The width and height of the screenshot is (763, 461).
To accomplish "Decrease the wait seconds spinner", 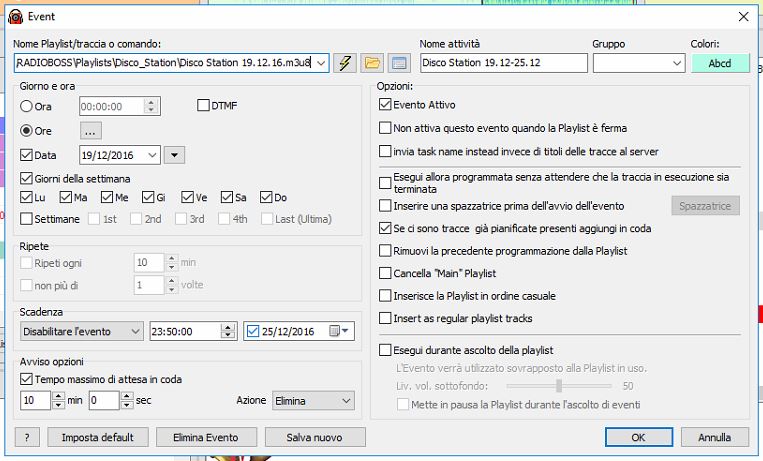I will pyautogui.click(x=127, y=405).
